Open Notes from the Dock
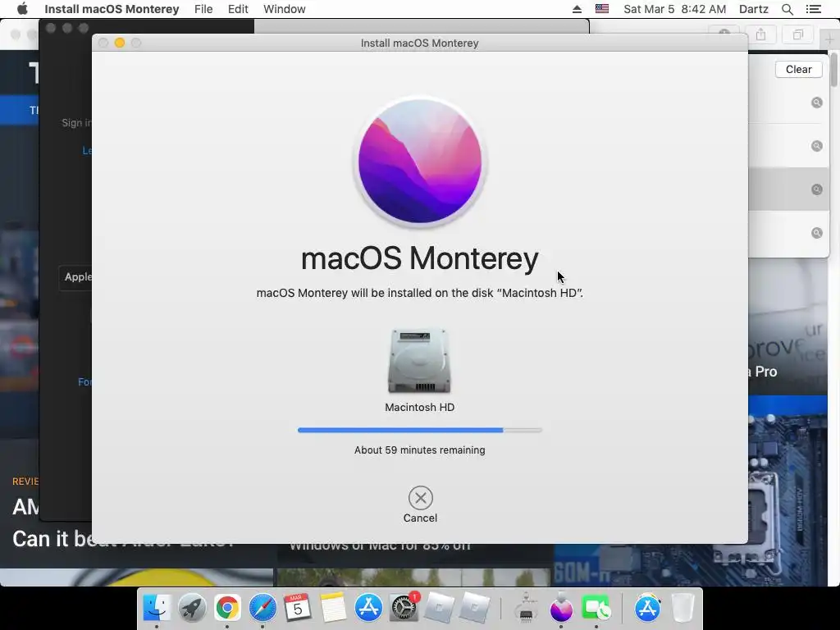 [333, 608]
